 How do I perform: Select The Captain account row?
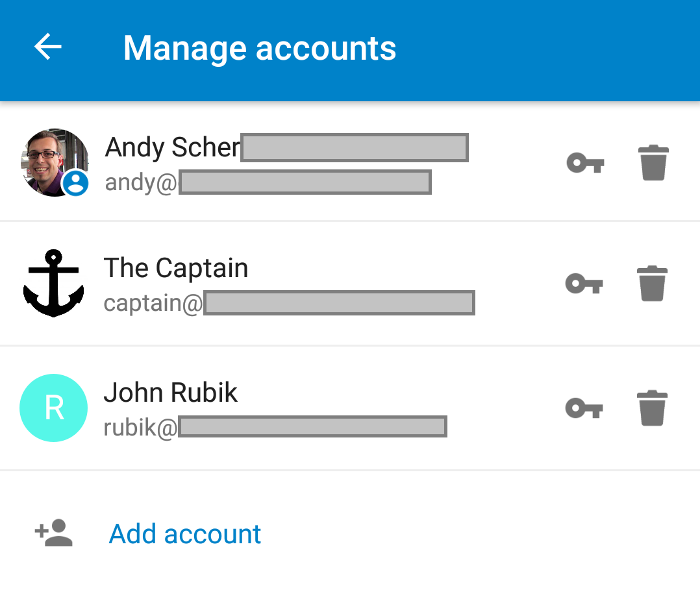292,284
